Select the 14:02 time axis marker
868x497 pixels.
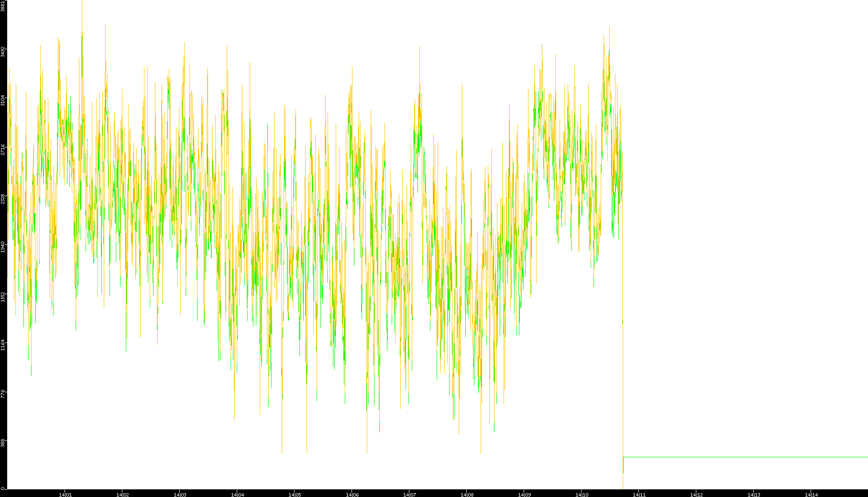point(122,494)
